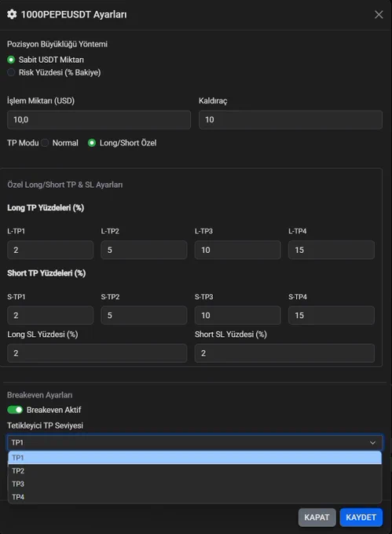Click the S-TP1 percentage field
The width and height of the screenshot is (392, 534).
click(x=50, y=316)
